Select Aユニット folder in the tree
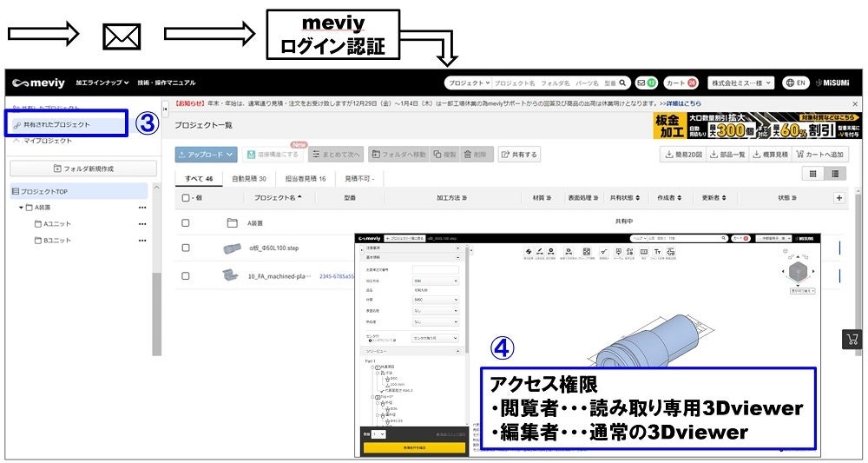The height and width of the screenshot is (463, 868). point(53,224)
